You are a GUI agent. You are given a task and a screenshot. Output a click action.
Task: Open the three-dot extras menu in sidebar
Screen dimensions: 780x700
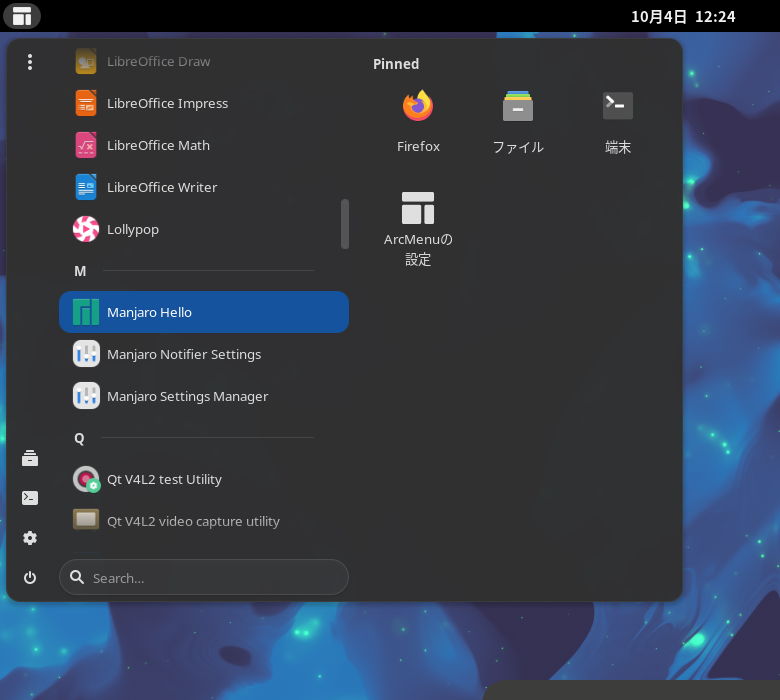click(30, 62)
